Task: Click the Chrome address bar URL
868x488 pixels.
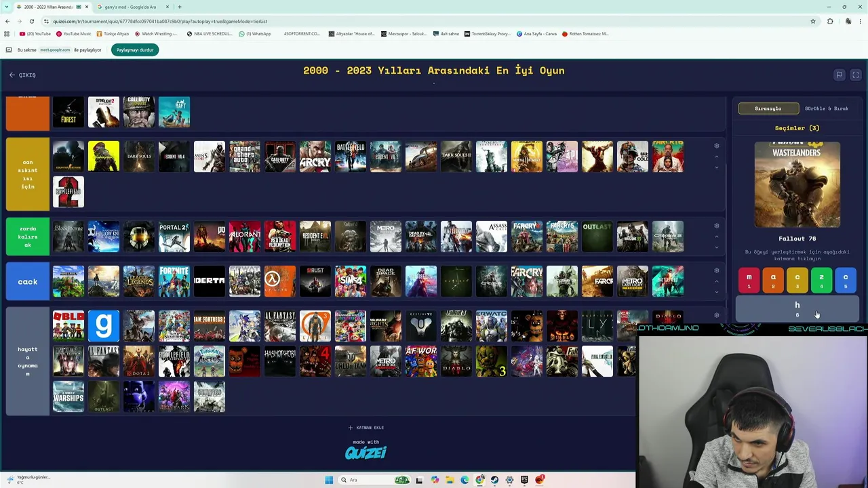Action: click(x=160, y=21)
